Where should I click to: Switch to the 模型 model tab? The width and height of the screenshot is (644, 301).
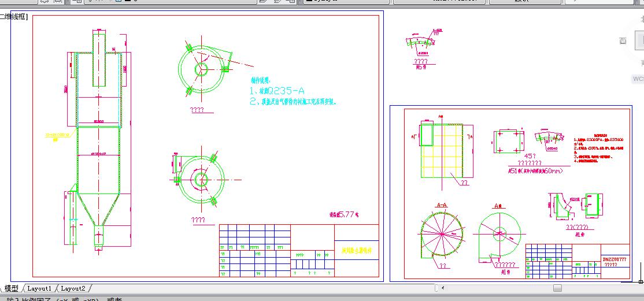point(11,288)
